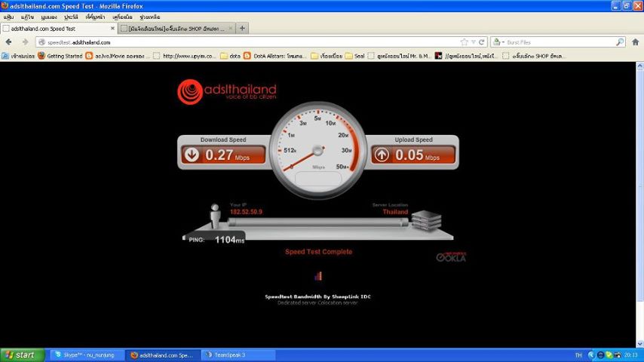Click the Speed Test Complete message
Viewport: 644px width, 362px height.
coord(318,252)
